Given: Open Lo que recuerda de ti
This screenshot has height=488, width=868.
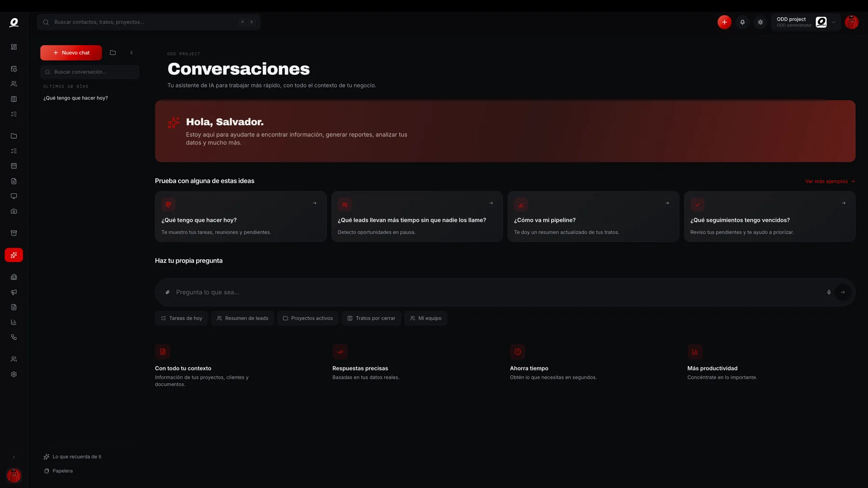Looking at the screenshot, I should tap(72, 457).
